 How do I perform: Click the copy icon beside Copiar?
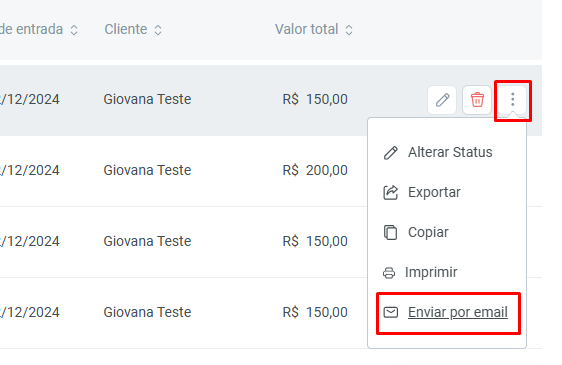pos(391,232)
